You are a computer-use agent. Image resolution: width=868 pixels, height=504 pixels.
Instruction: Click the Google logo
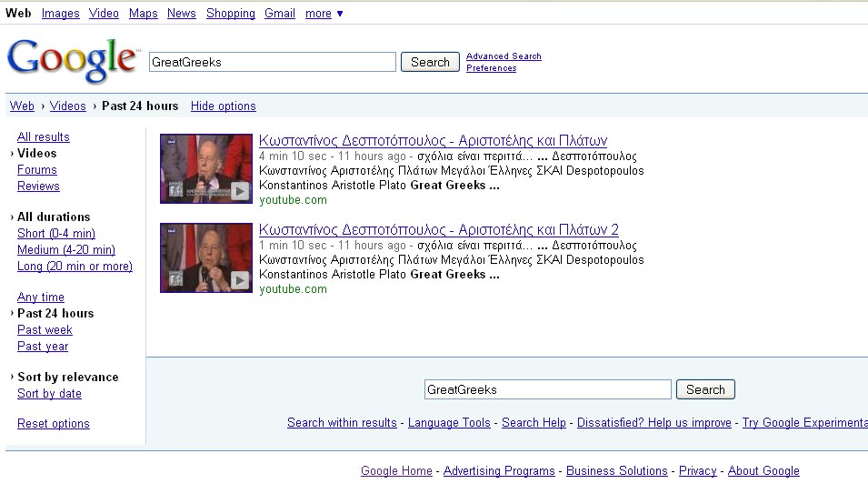[72, 59]
